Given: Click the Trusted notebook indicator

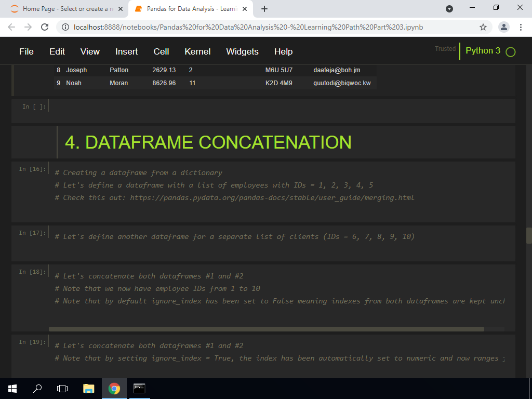Looking at the screenshot, I should click(x=445, y=49).
